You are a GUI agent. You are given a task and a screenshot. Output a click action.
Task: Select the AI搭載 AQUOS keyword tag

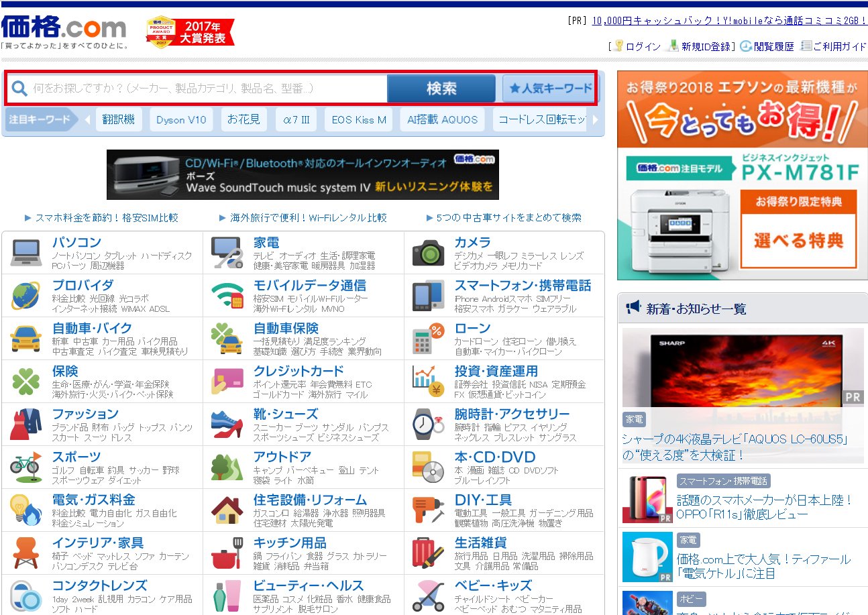click(x=443, y=119)
